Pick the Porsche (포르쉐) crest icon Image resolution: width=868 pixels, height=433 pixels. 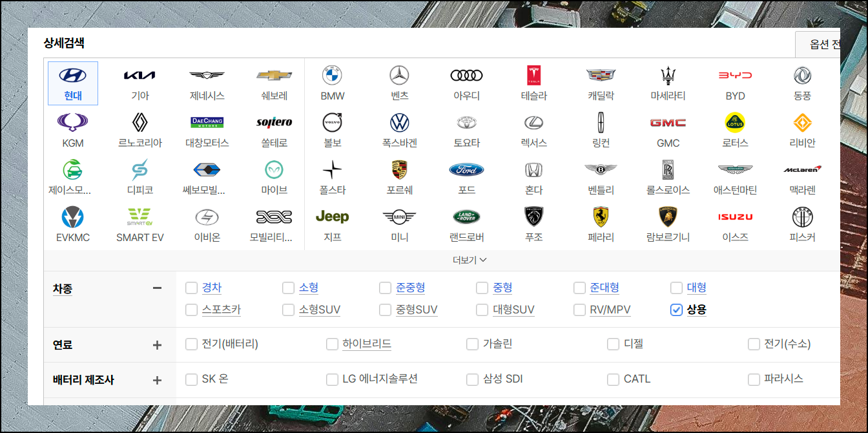pyautogui.click(x=400, y=170)
